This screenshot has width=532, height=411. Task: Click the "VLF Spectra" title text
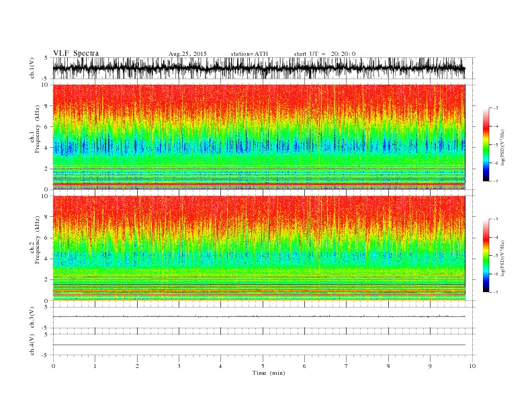pyautogui.click(x=76, y=53)
